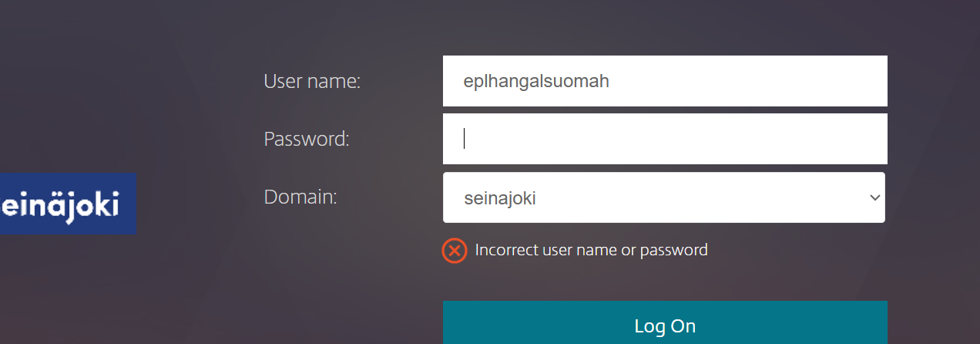Viewport: 980px width, 344px height.
Task: Click the 'Domain:' label
Action: (300, 197)
